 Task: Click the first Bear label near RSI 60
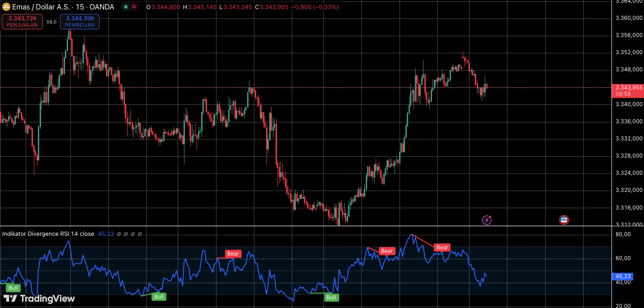pyautogui.click(x=233, y=254)
